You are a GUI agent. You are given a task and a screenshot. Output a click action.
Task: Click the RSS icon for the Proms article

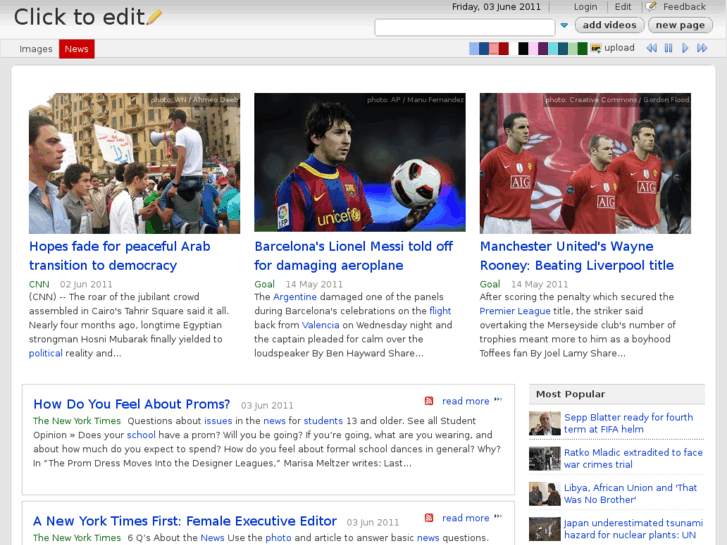[x=429, y=401]
